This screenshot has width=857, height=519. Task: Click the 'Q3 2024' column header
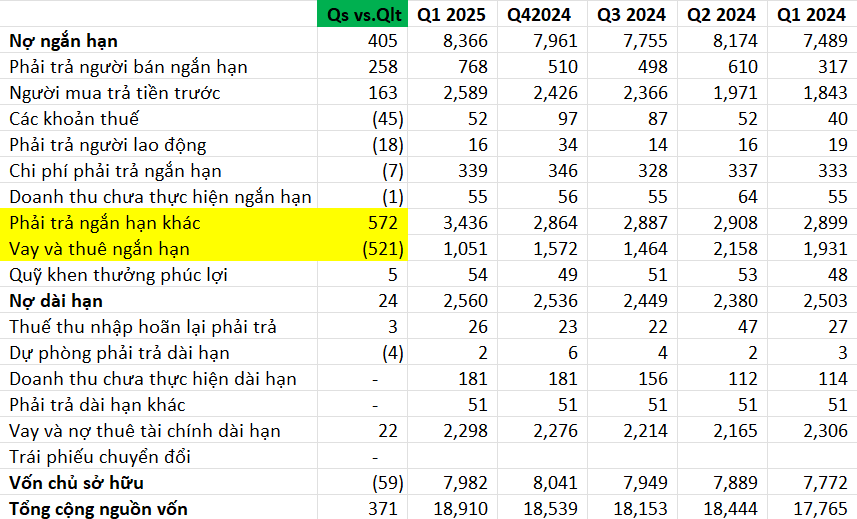click(631, 15)
